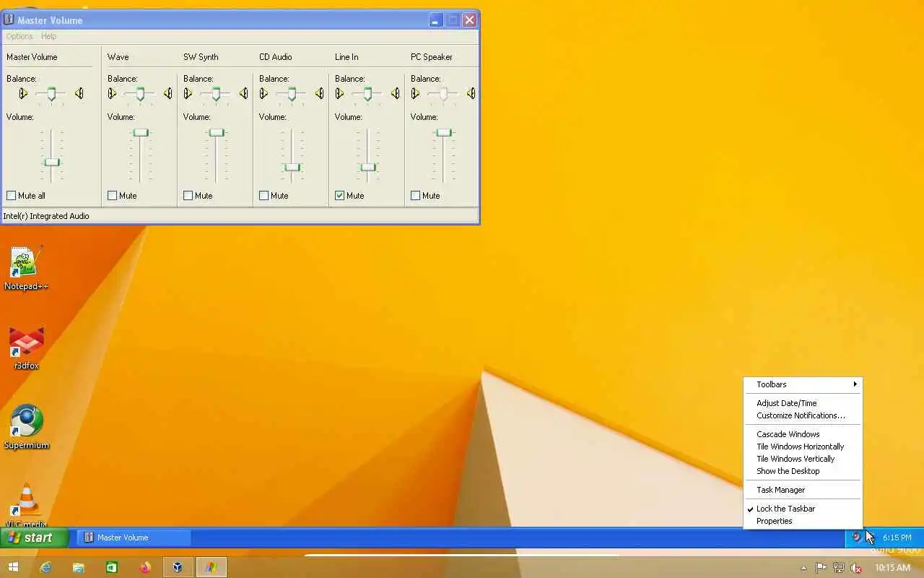924x578 pixels.
Task: Click the Line In volume slider thumb
Action: (x=368, y=167)
